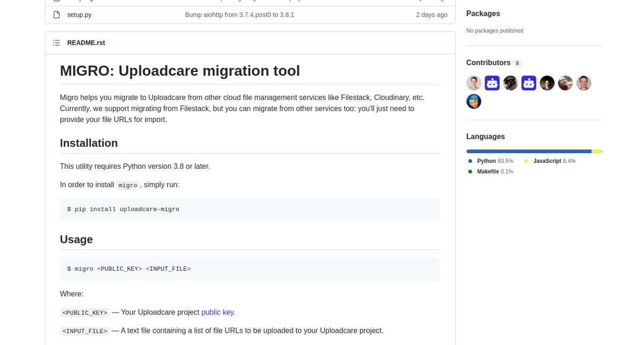
Task: Open the last avatar in first contributors row
Action: (x=583, y=83)
